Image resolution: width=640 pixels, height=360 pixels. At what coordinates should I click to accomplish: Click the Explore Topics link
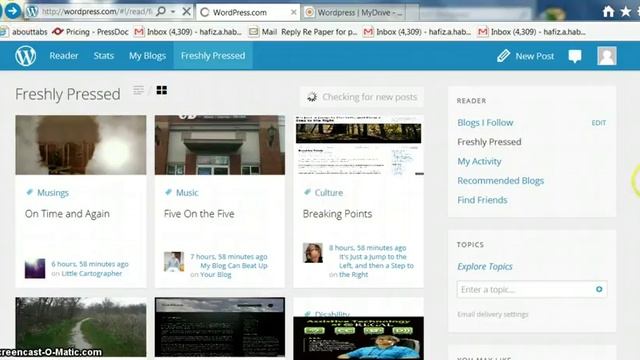pyautogui.click(x=484, y=267)
